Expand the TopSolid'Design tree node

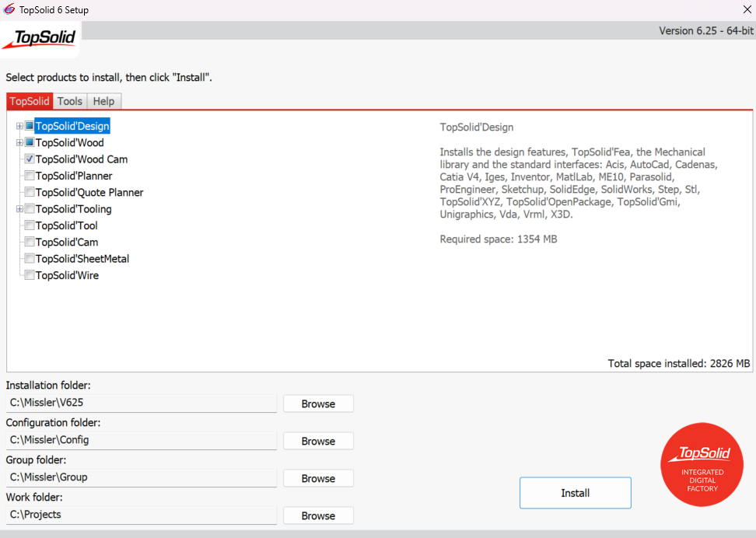click(19, 126)
